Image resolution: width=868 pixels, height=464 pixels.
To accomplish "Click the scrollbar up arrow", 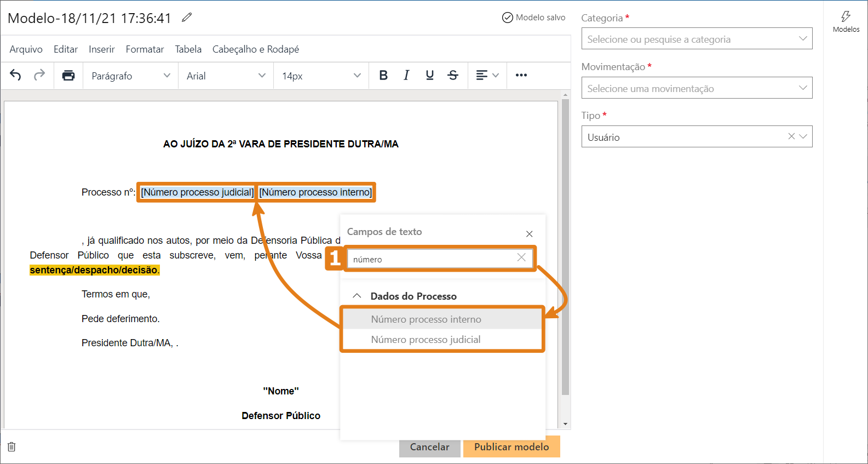I will [565, 95].
